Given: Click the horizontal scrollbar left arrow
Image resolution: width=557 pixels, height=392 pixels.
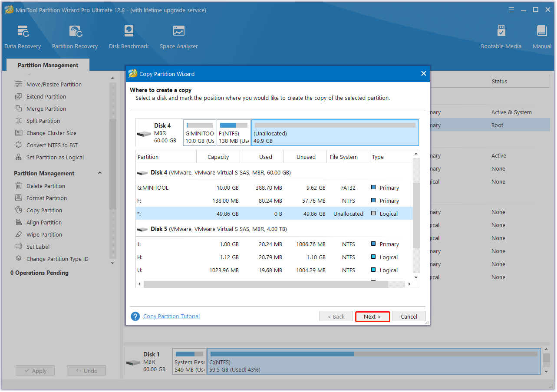Looking at the screenshot, I should coord(140,284).
